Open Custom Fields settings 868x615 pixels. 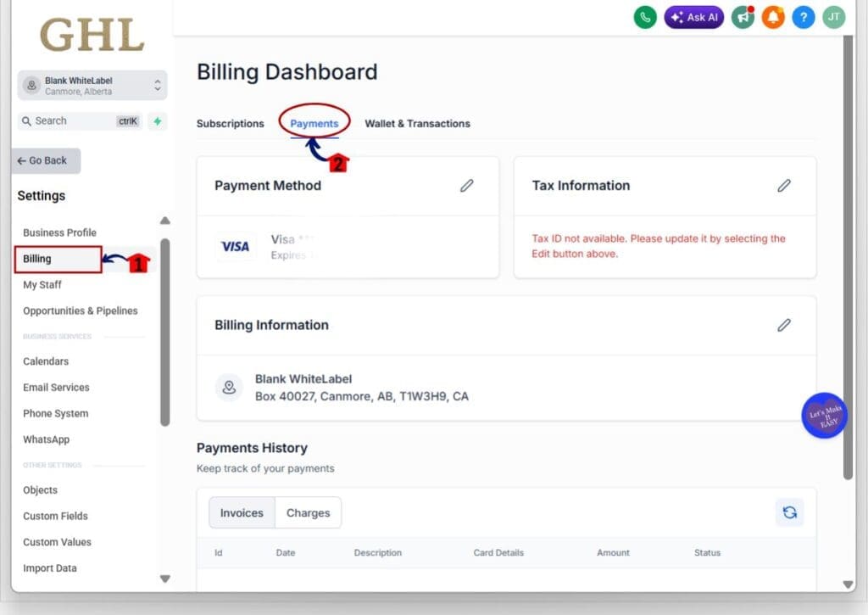pos(55,516)
